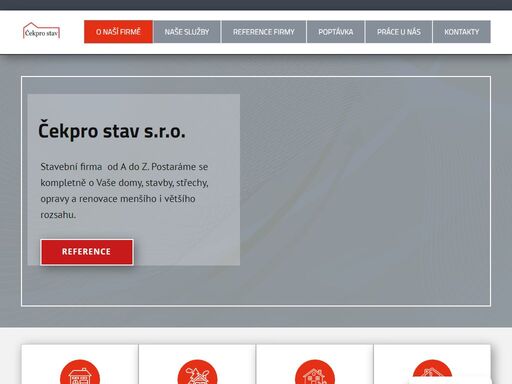512x384 pixels.
Task: Click the heading Čekpro stav s.r.o.
Action: pyautogui.click(x=112, y=130)
